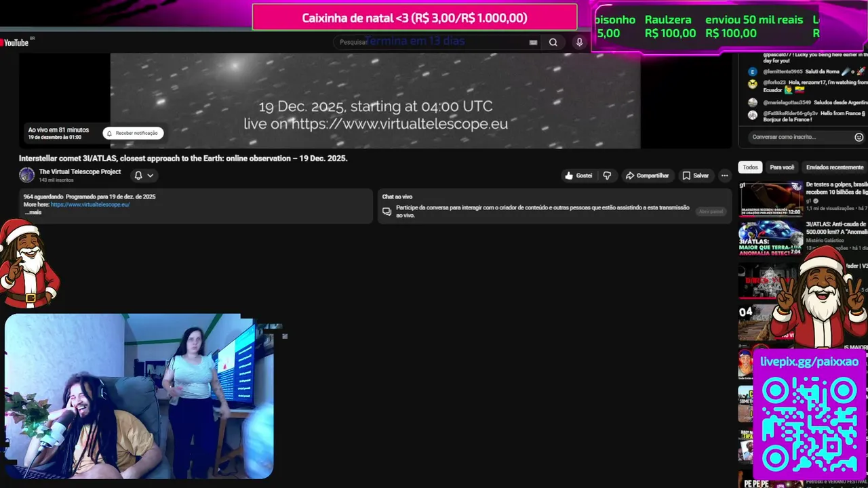868x488 pixels.
Task: Click the Raulzera R$ 100,00 donation ticker
Action: (x=670, y=26)
